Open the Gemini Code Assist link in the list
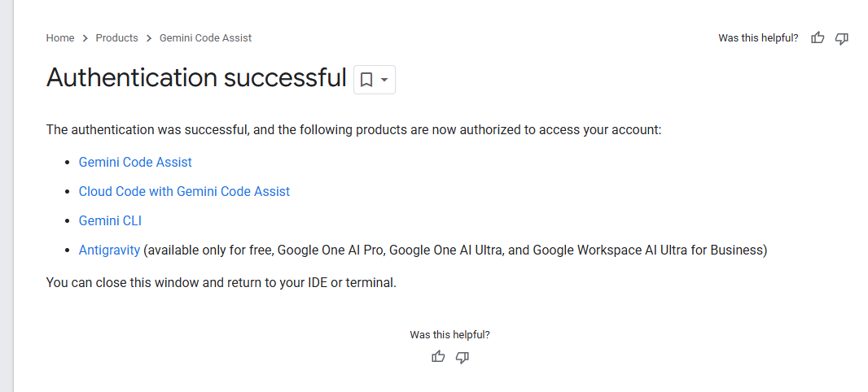868x392 pixels. [x=135, y=162]
